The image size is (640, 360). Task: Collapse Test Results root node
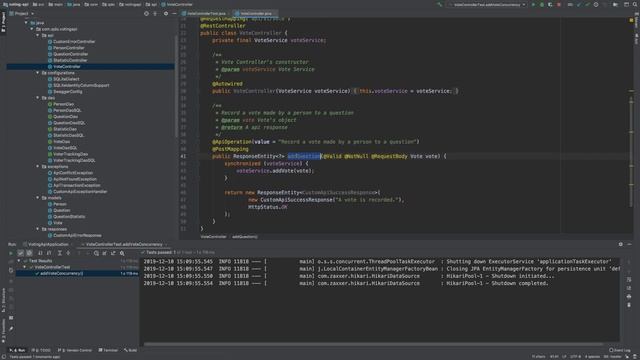coord(19,261)
